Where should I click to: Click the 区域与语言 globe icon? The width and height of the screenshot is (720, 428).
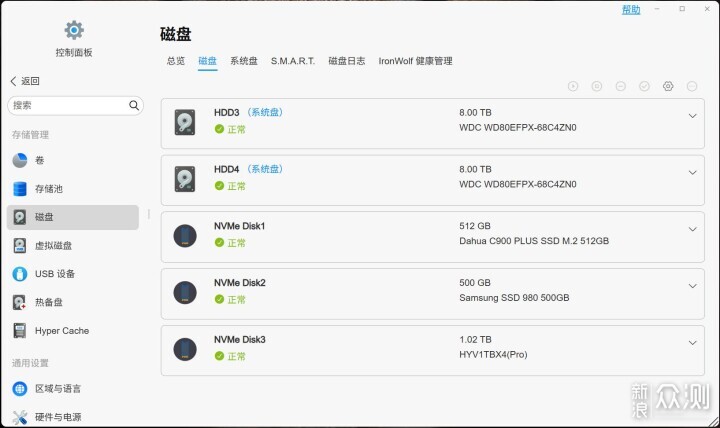point(20,389)
